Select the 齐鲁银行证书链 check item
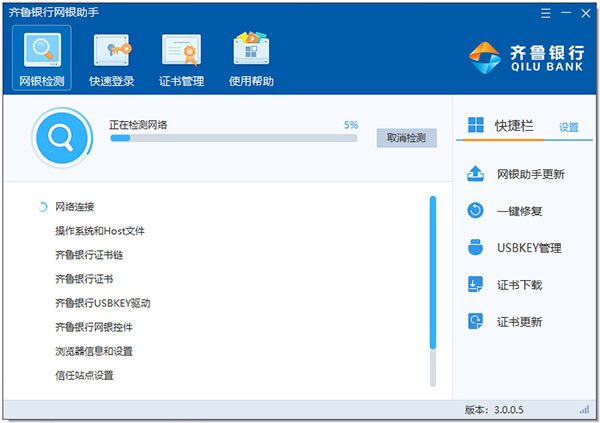The width and height of the screenshot is (600, 423). tap(89, 255)
